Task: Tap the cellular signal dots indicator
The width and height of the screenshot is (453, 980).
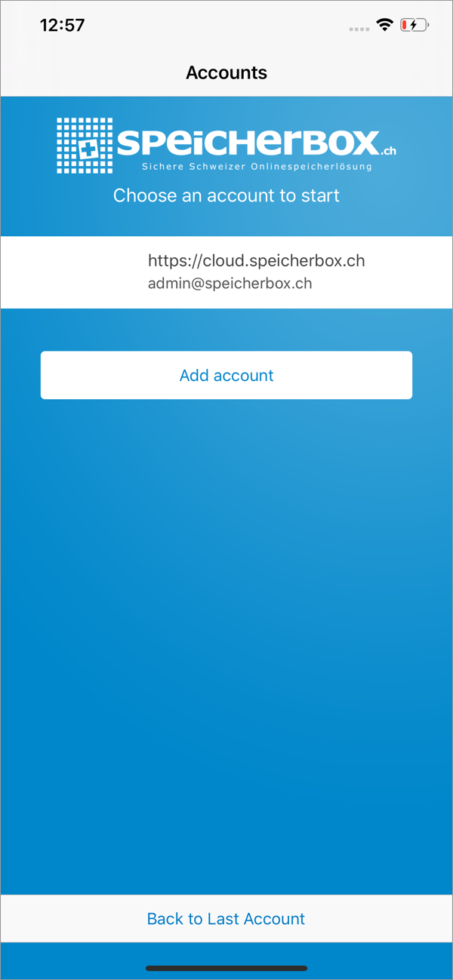Action: click(359, 29)
